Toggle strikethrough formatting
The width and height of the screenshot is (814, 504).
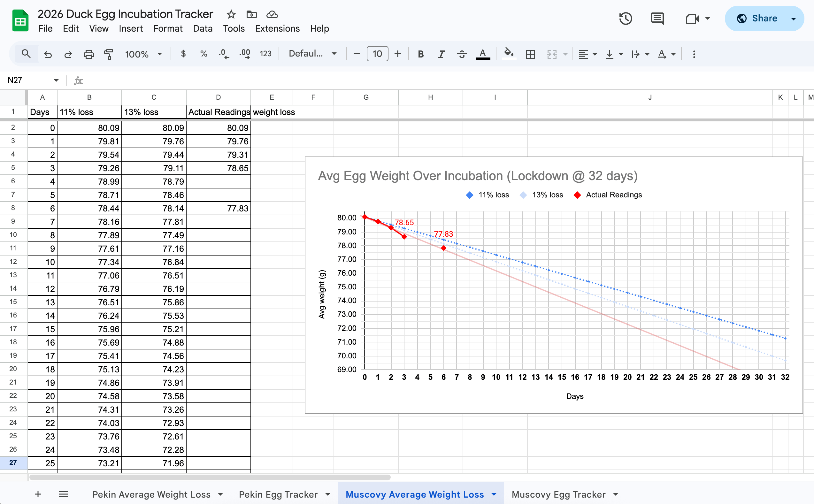[462, 54]
